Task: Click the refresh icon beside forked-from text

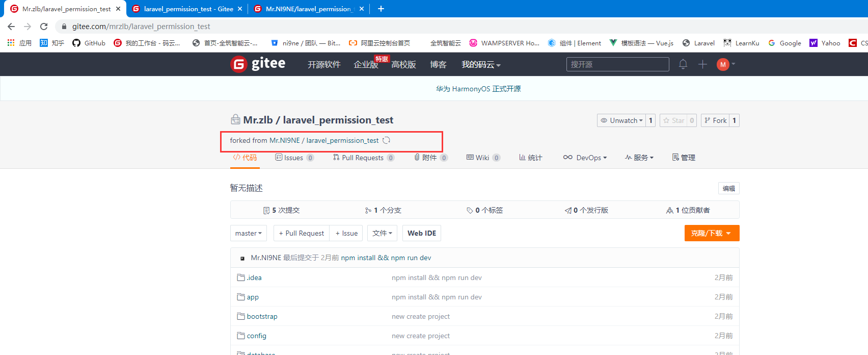Action: click(x=387, y=141)
